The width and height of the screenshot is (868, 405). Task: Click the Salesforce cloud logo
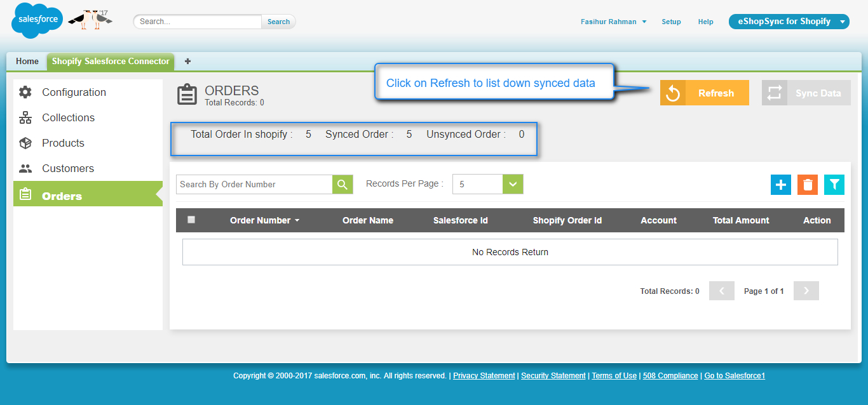pos(37,20)
